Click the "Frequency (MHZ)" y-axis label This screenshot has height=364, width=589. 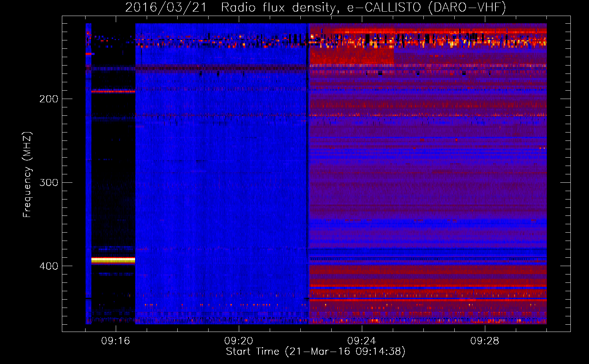[x=27, y=175]
